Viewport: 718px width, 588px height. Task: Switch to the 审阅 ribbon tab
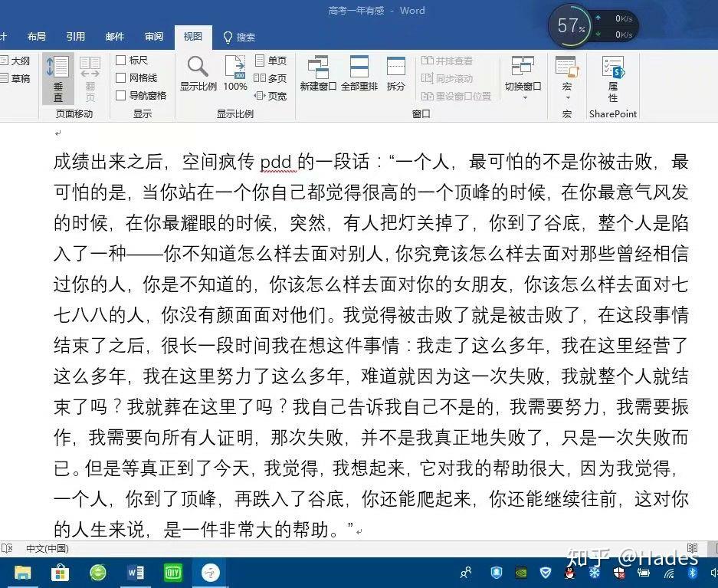click(x=154, y=37)
